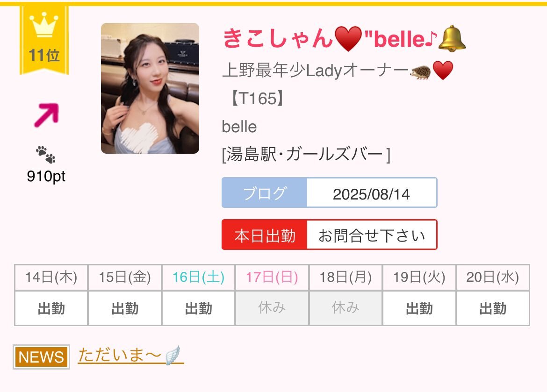This screenshot has height=392, width=547.
Task: Click the red heart next to きこしゃん
Action: click(x=348, y=39)
